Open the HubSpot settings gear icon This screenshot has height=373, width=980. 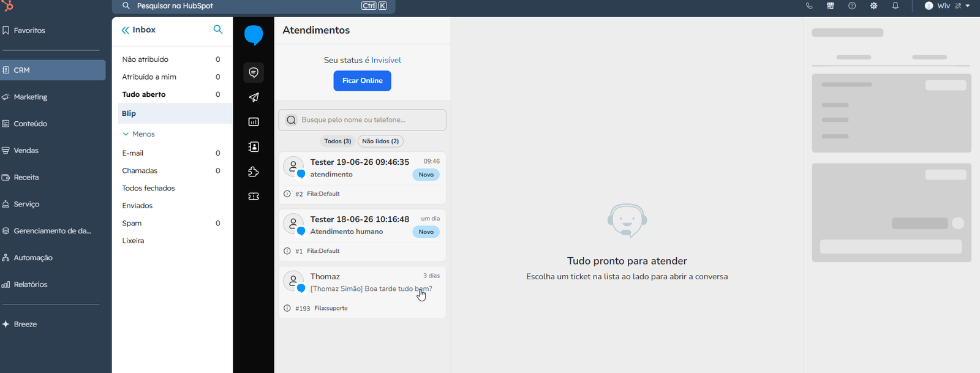pyautogui.click(x=873, y=6)
